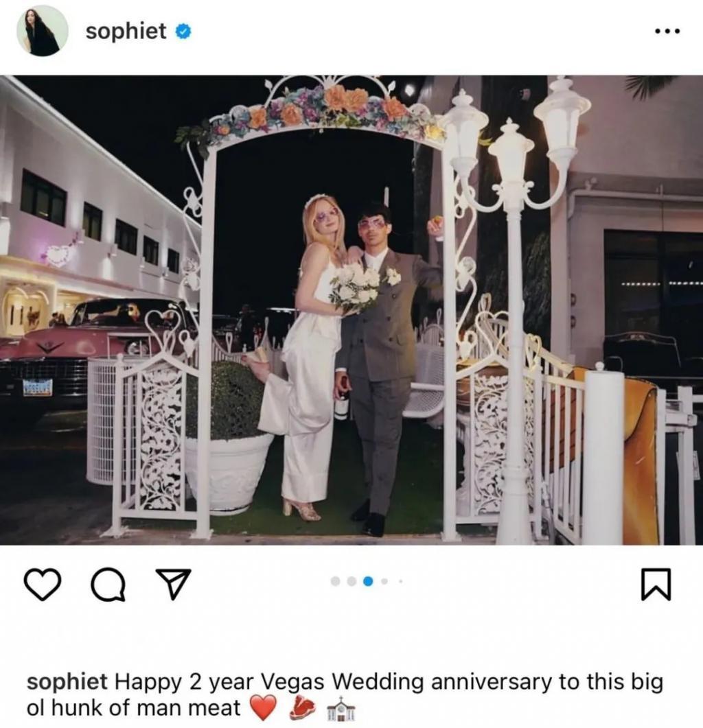Select the second carousel dot
This screenshot has height=728, width=703.
pos(351,580)
